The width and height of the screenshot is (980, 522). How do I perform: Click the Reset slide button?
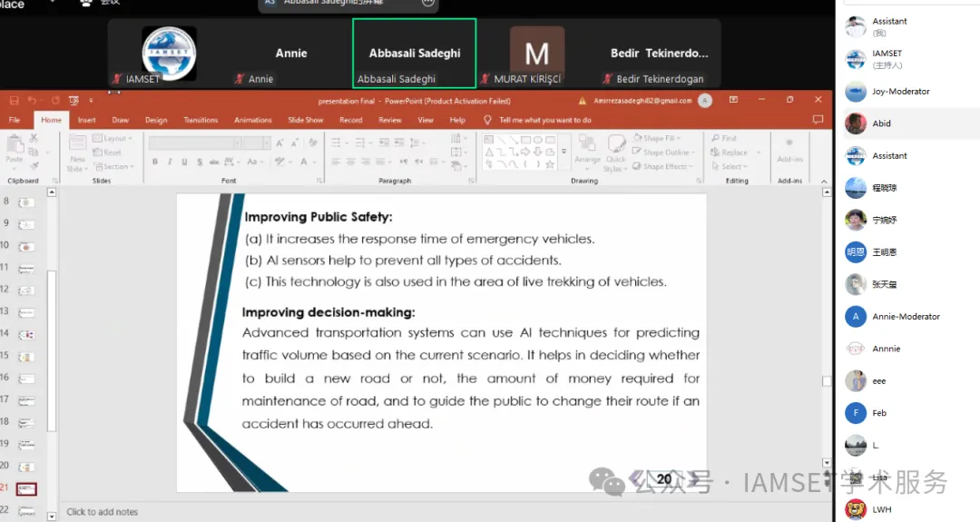[x=107, y=153]
